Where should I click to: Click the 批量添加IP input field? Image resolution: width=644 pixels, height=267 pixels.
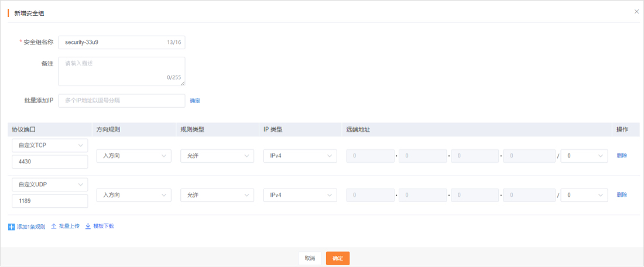[x=121, y=101]
